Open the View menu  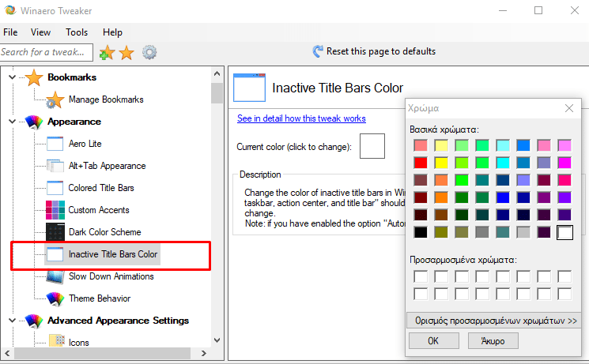[x=40, y=32]
